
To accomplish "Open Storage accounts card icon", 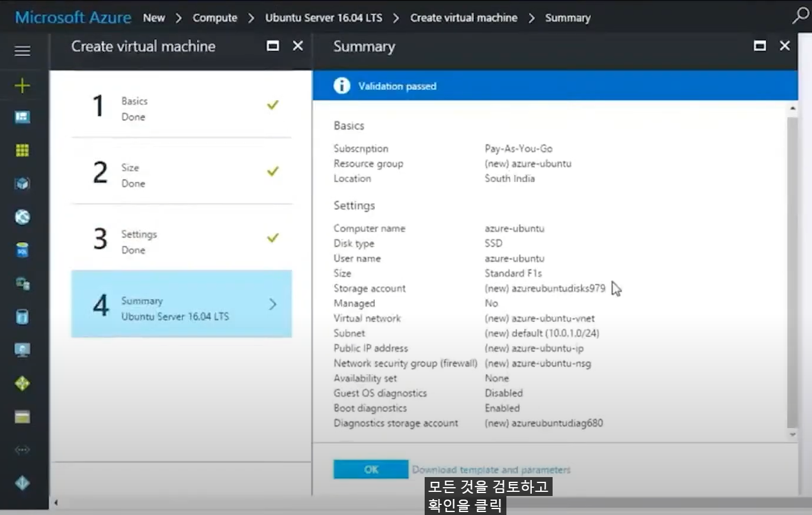I will (23, 417).
